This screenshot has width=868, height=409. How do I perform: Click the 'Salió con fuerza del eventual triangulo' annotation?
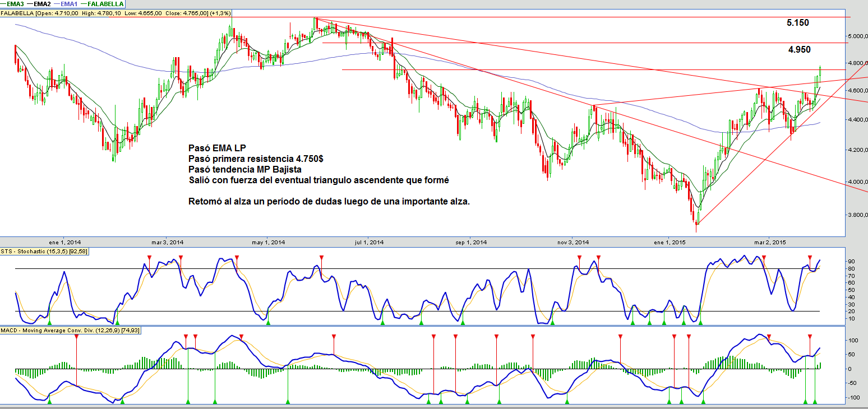click(x=319, y=180)
